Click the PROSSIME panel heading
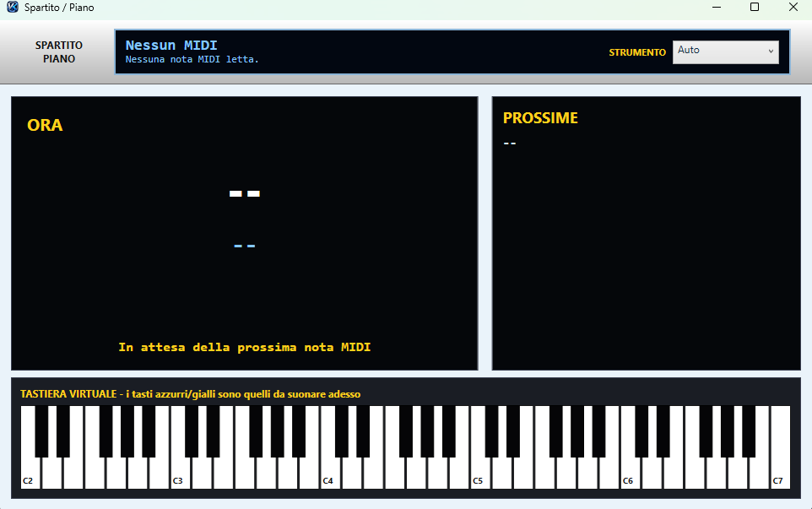Viewport: 812px width, 509px height. tap(541, 118)
